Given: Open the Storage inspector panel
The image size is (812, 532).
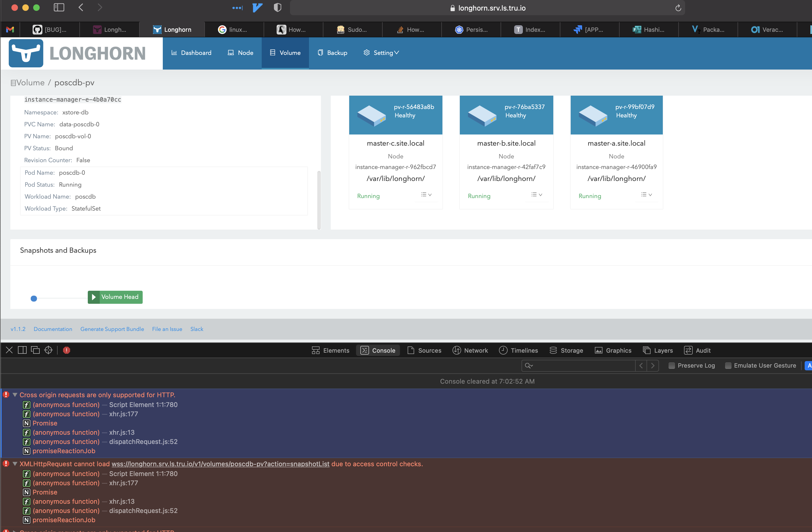Looking at the screenshot, I should [x=566, y=350].
